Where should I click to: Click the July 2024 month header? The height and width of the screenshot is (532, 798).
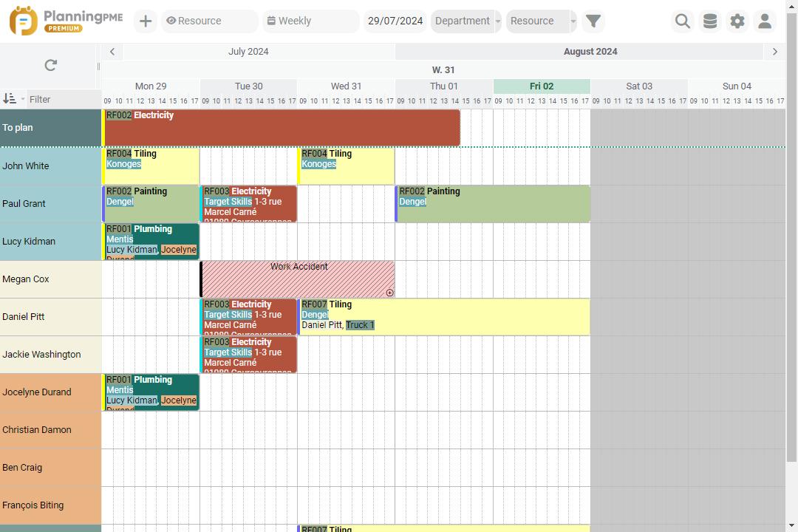tap(248, 52)
